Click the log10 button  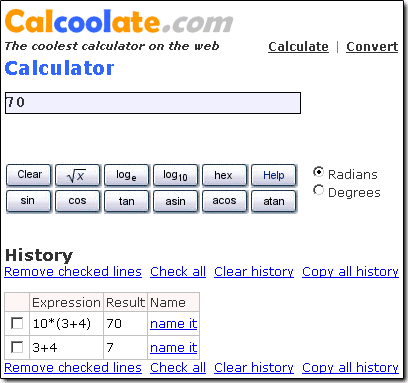[x=175, y=175]
